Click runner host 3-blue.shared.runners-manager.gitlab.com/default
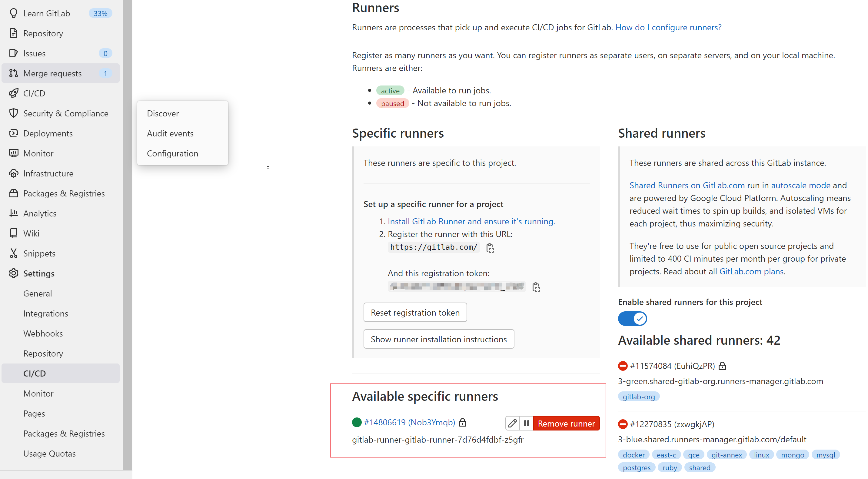Viewport: 868px width, 479px height. point(712,439)
